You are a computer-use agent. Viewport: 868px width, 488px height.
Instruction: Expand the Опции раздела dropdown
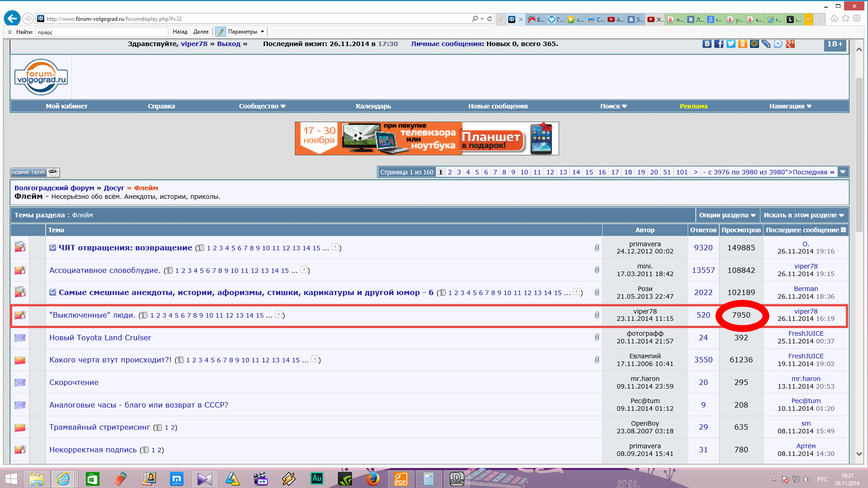[x=727, y=215]
